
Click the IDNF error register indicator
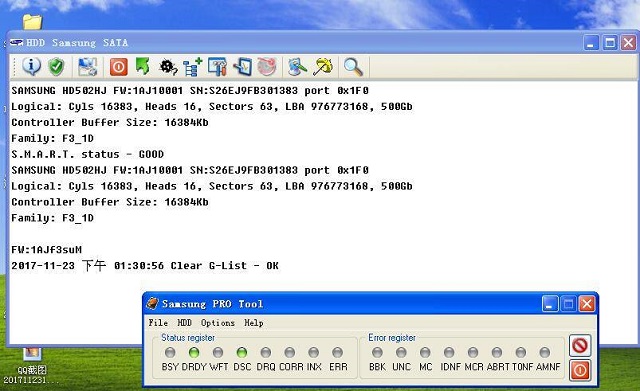coord(449,352)
